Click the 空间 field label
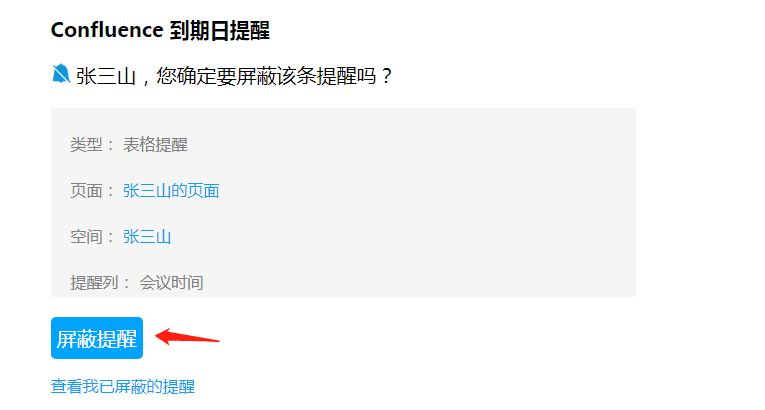 point(86,237)
